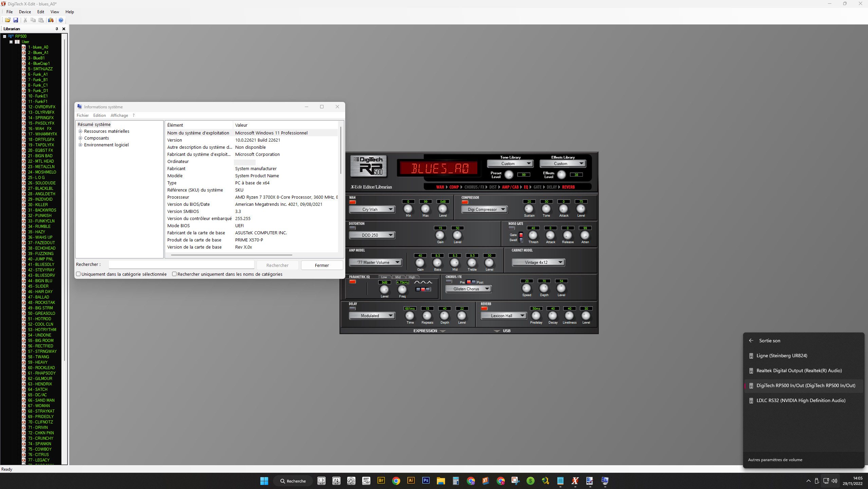868x489 pixels.
Task: Select Ligne (Steinberg UR824) audio output
Action: 781,356
